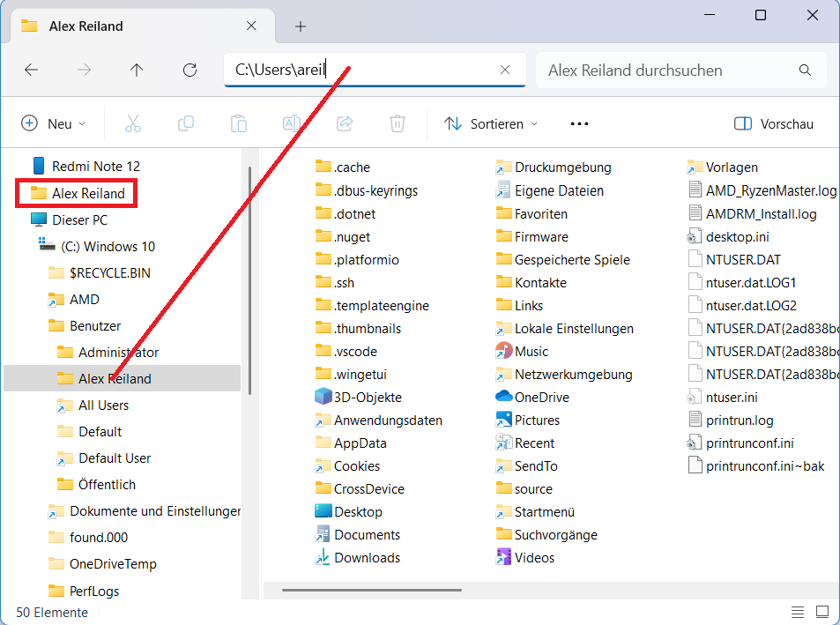
Task: Select the Downloads folder icon
Action: click(x=323, y=557)
